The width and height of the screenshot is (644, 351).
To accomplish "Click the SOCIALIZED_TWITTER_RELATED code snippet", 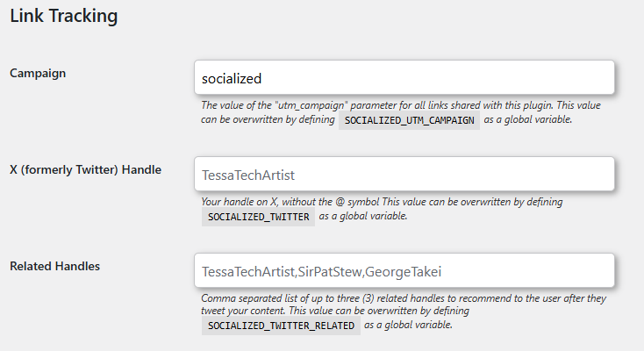I will (282, 326).
